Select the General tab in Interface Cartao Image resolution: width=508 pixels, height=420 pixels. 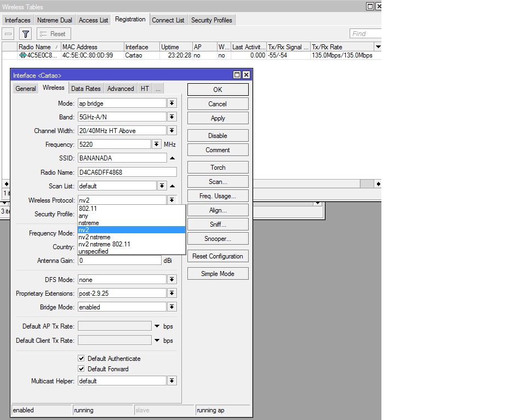tap(26, 88)
